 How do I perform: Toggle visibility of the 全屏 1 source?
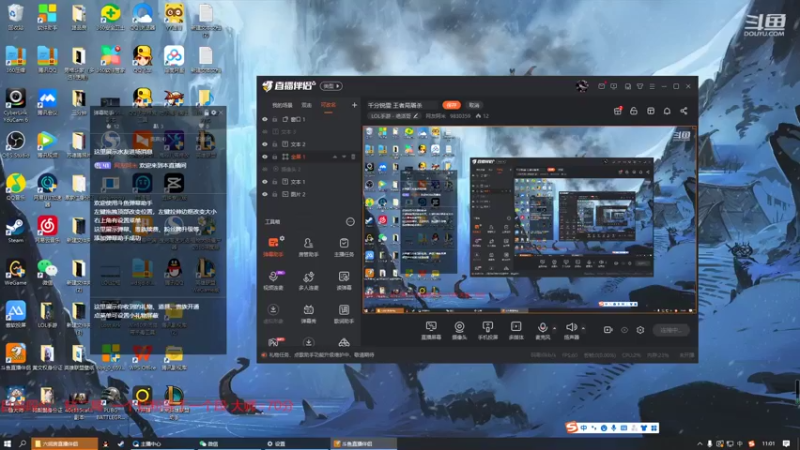point(264,157)
